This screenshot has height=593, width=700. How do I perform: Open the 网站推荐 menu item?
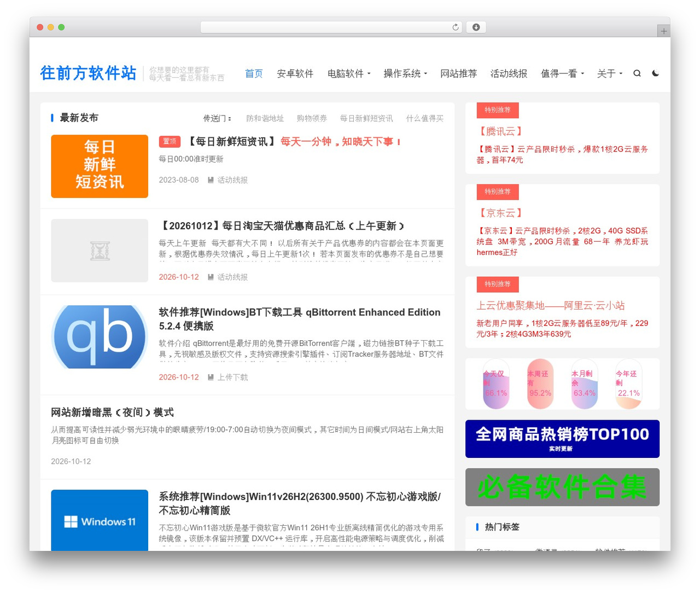458,73
